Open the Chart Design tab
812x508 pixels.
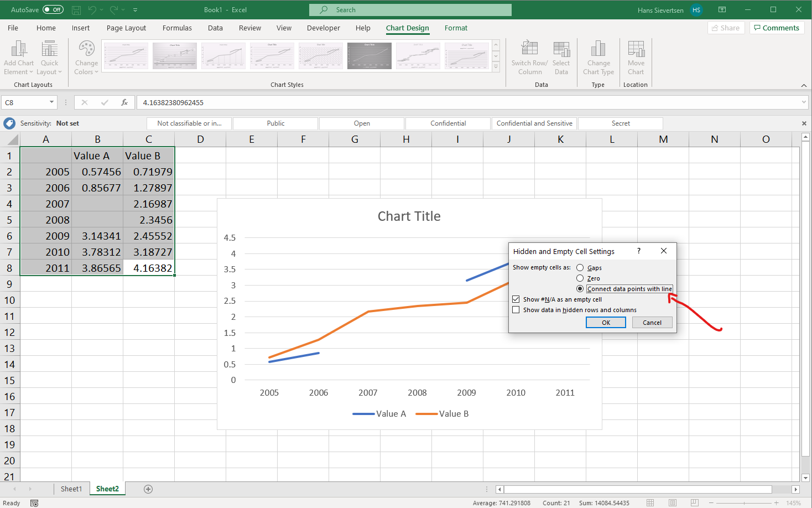coord(407,28)
